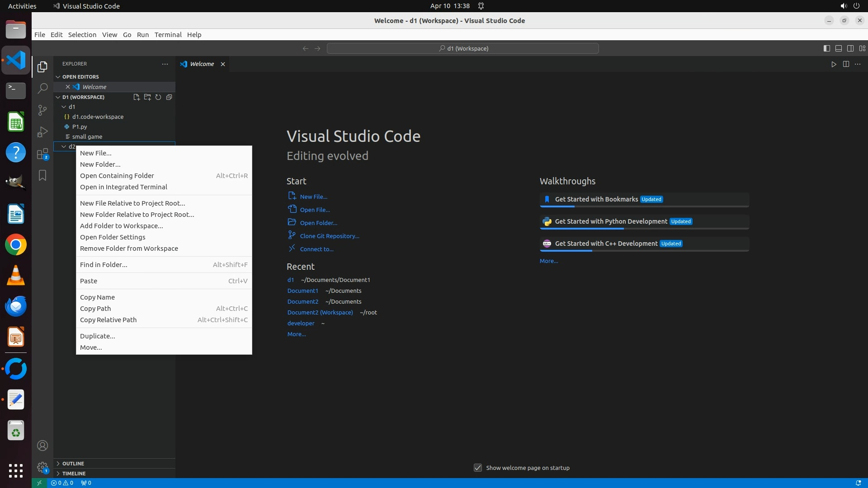Collapse all folders in Explorer

(169, 97)
